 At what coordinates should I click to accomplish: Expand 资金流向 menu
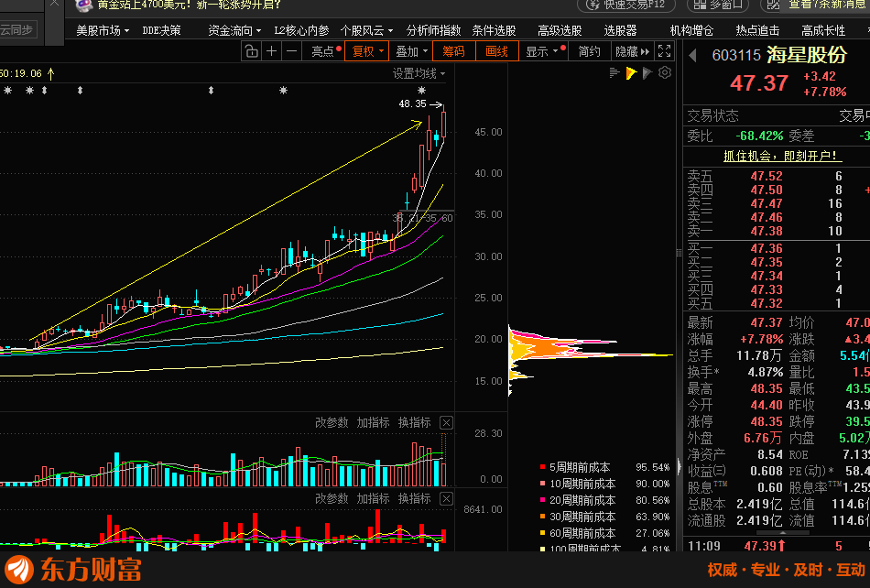click(x=234, y=30)
